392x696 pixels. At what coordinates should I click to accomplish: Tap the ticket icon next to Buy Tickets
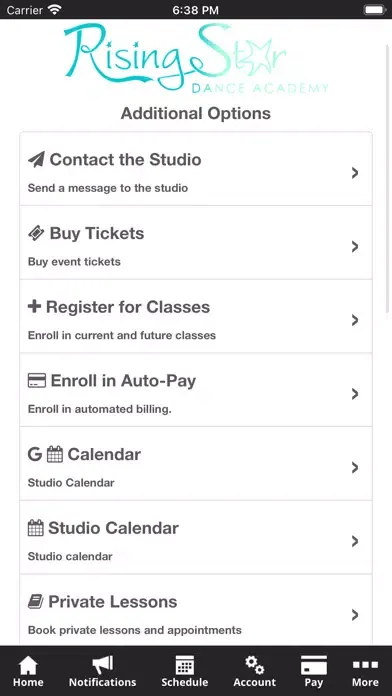pos(36,233)
